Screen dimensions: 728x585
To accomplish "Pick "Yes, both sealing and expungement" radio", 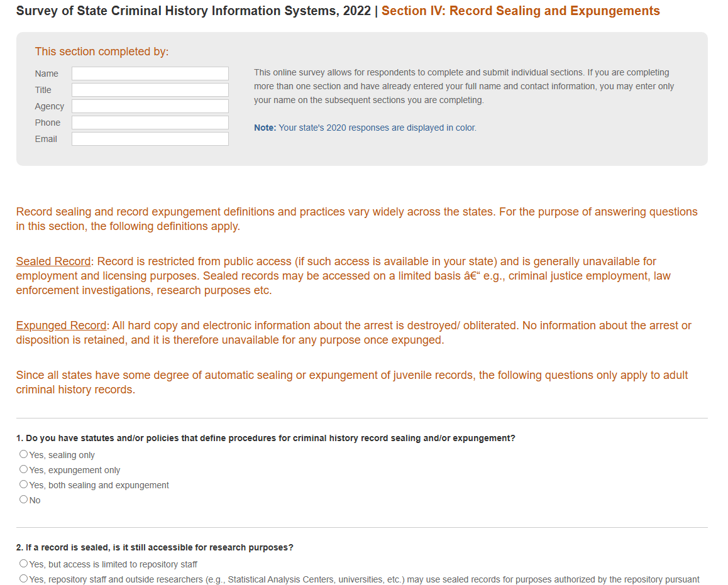I will tap(24, 484).
